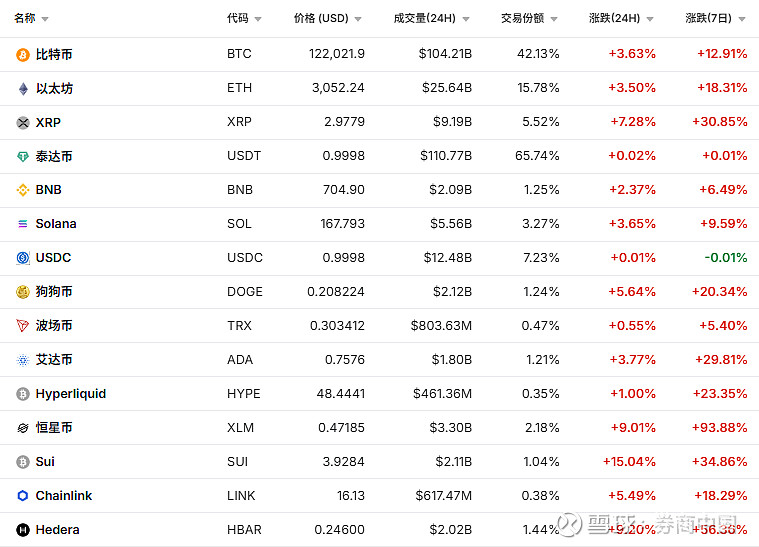Click the Solana logo icon
Screen dimensions: 759x547
point(23,224)
